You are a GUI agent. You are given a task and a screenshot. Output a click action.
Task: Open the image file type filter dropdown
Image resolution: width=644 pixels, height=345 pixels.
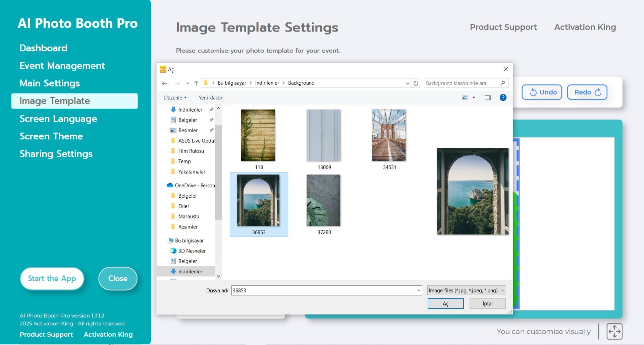tap(466, 290)
